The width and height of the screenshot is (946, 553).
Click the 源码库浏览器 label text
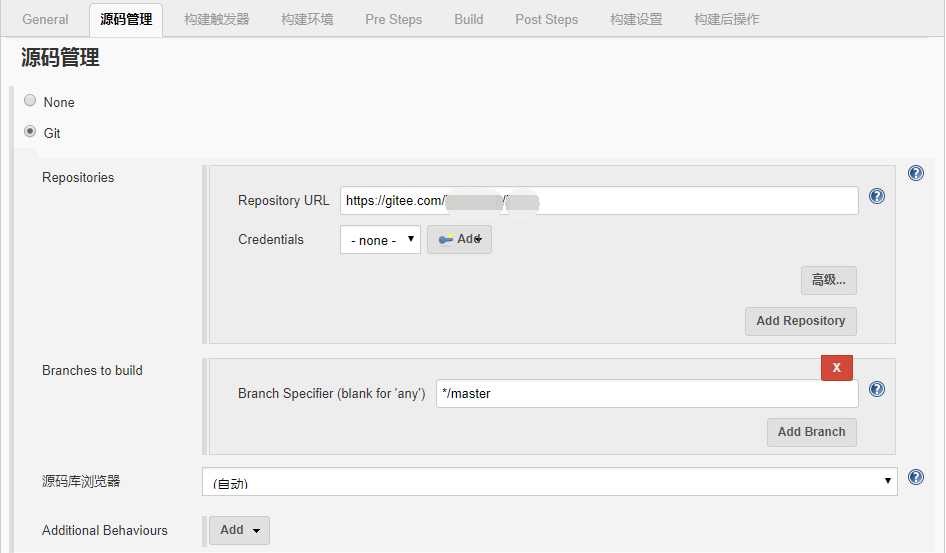[x=81, y=481]
